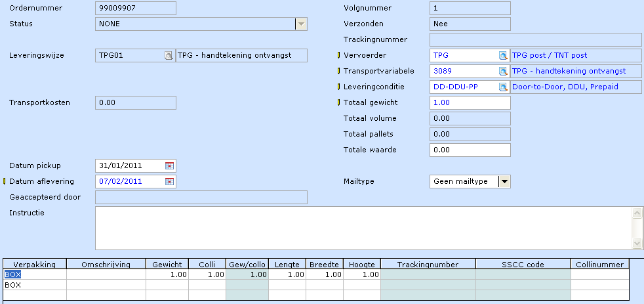Click Instructie scrollbar down arrow
This screenshot has width=644, height=304.
tap(637, 244)
